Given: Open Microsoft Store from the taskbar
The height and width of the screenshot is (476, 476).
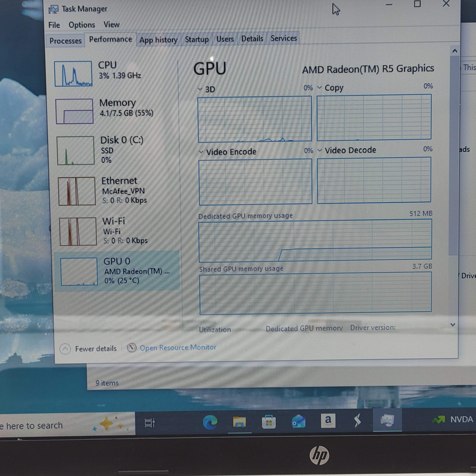Looking at the screenshot, I should (x=269, y=422).
